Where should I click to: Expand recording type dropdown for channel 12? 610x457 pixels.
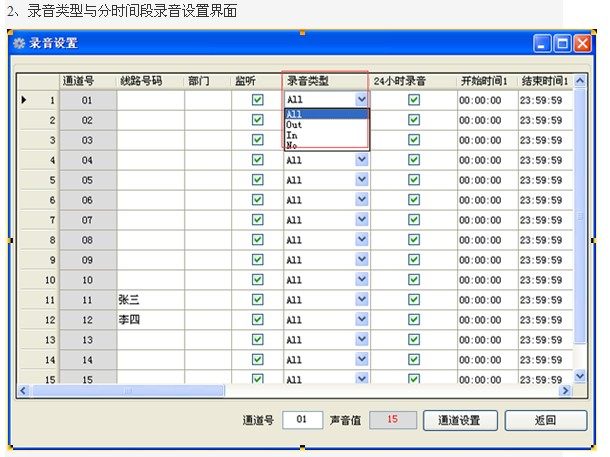pyautogui.click(x=362, y=319)
